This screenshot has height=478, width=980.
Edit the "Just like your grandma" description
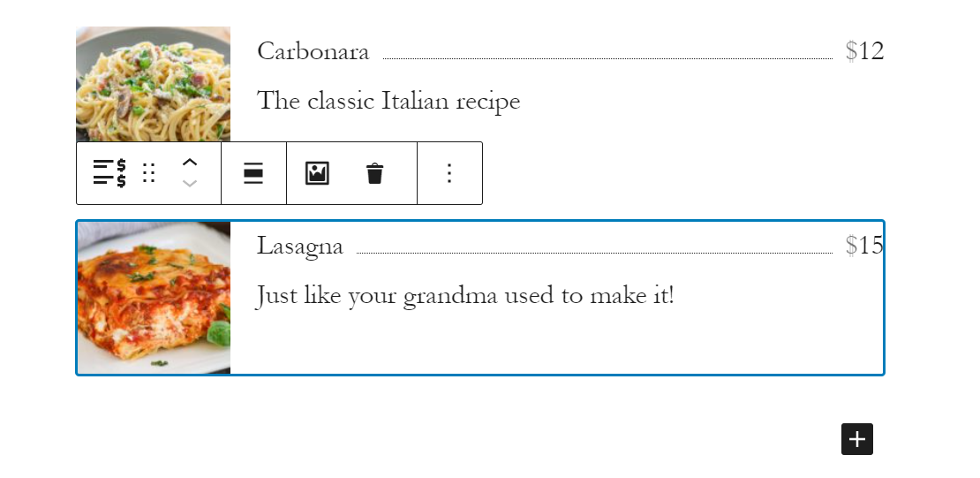point(464,295)
